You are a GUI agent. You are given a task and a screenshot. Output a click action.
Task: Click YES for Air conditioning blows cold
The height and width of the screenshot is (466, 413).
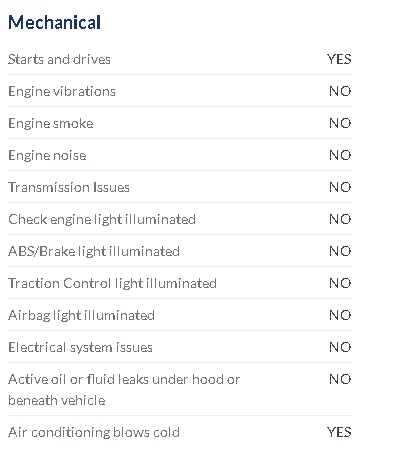point(339,432)
